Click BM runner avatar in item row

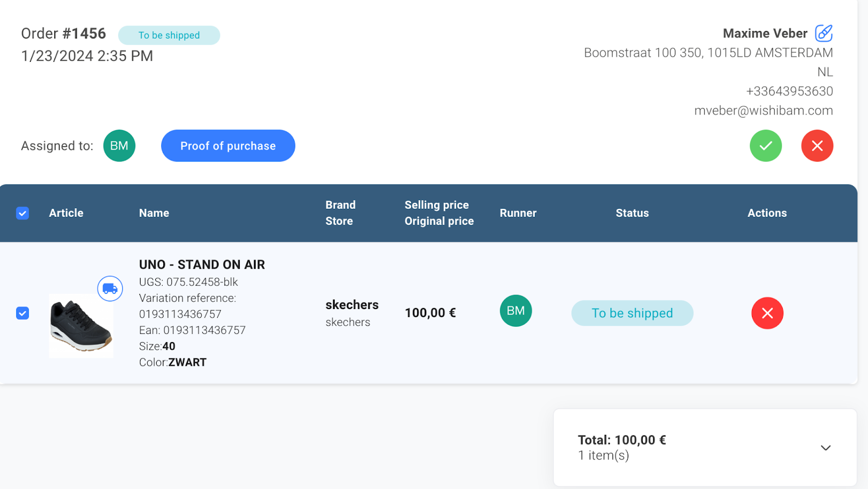[x=515, y=311]
